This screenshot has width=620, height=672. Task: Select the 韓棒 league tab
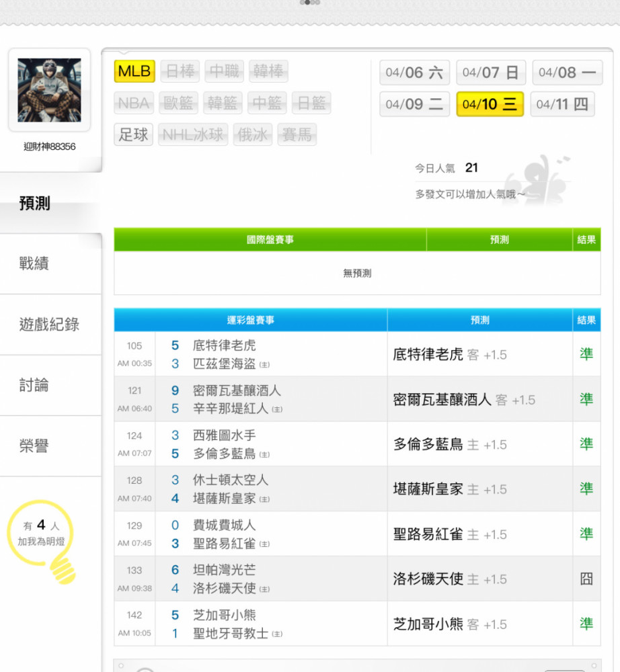[x=268, y=71]
